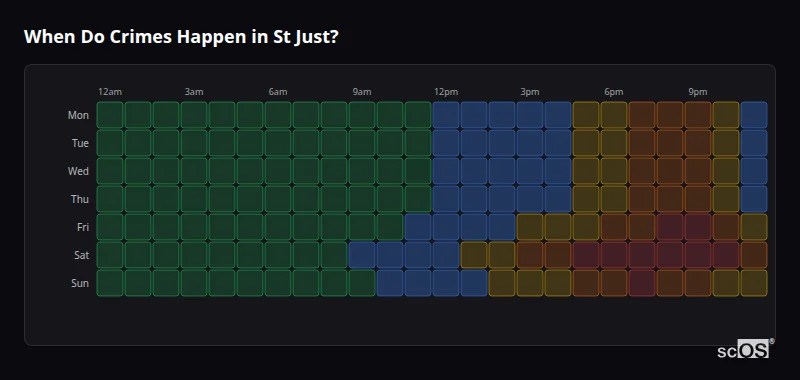Click the Monday 11pm blue cell
The height and width of the screenshot is (380, 800).
tap(754, 115)
